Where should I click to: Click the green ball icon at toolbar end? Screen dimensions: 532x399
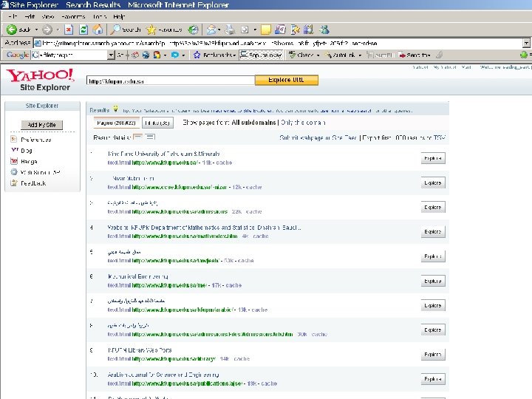click(x=524, y=55)
